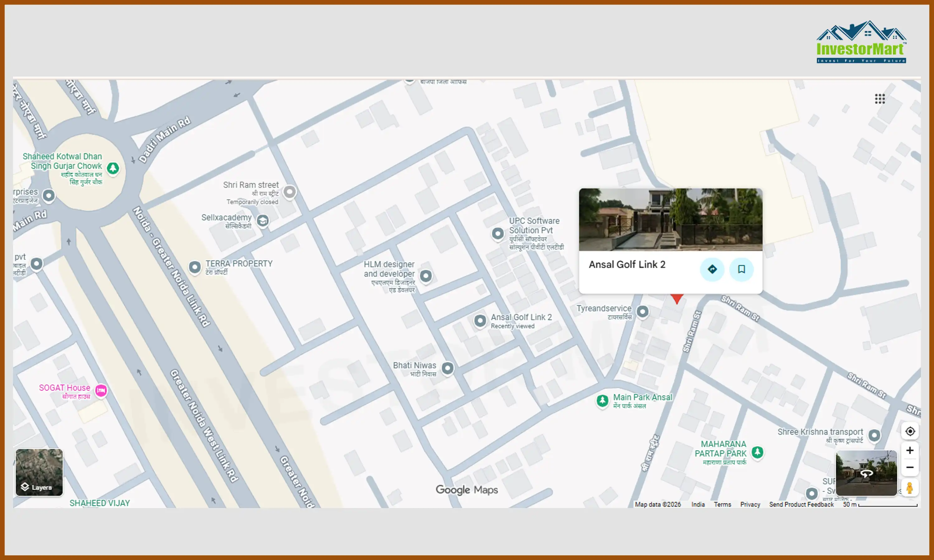The height and width of the screenshot is (560, 934).
Task: Open the Terms link
Action: click(722, 504)
